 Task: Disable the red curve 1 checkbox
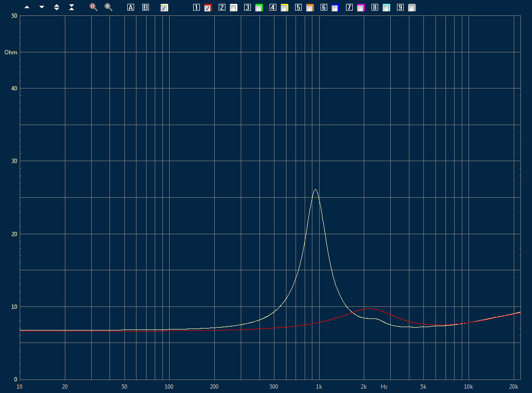coord(208,8)
